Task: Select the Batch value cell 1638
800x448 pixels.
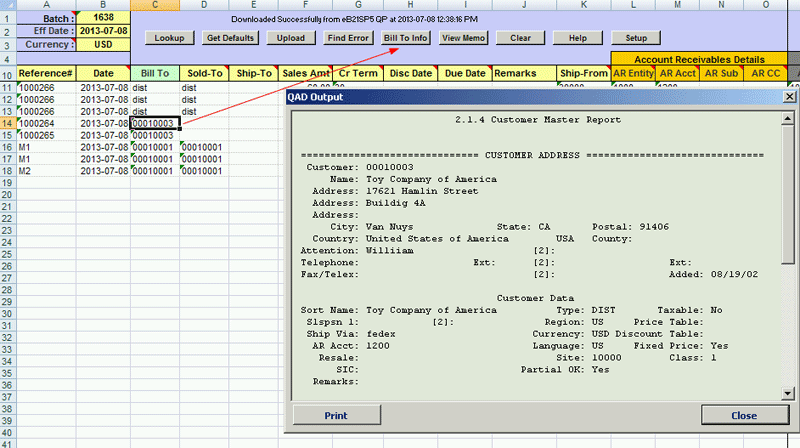Action: (x=103, y=17)
